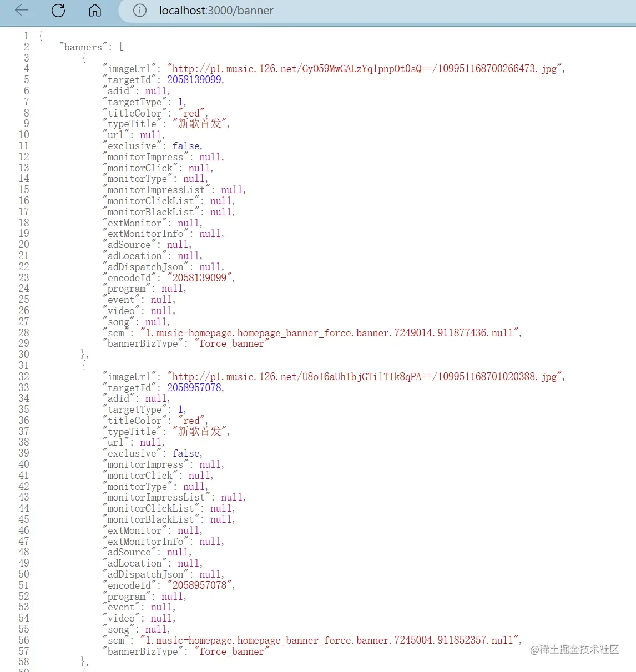
Task: Select the "red" titleColor on line 8
Action: (x=191, y=113)
